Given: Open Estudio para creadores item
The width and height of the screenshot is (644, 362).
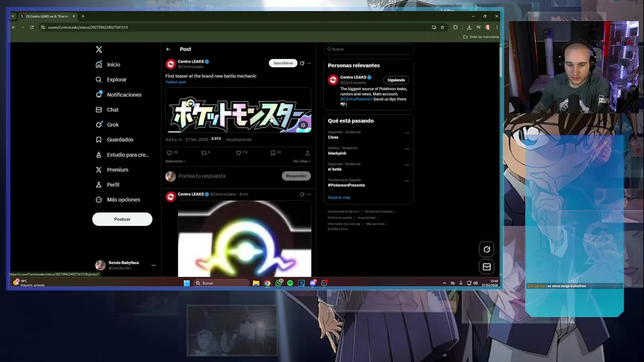Looking at the screenshot, I should [x=122, y=155].
